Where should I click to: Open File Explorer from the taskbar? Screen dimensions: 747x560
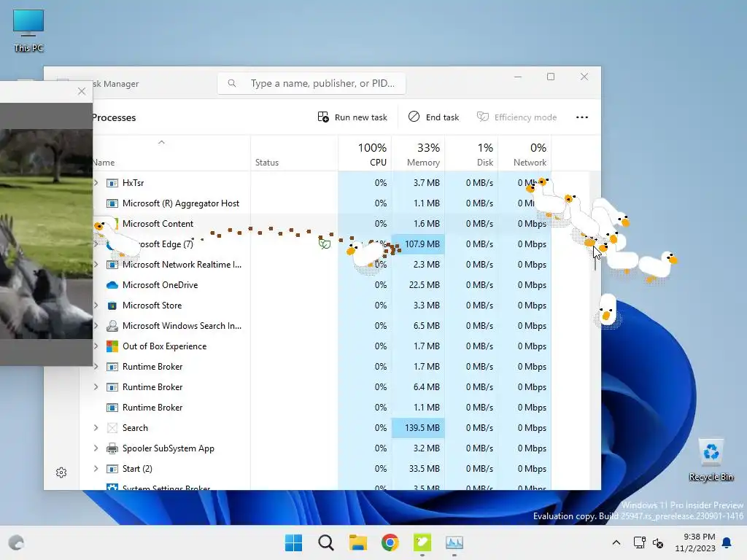tap(357, 542)
